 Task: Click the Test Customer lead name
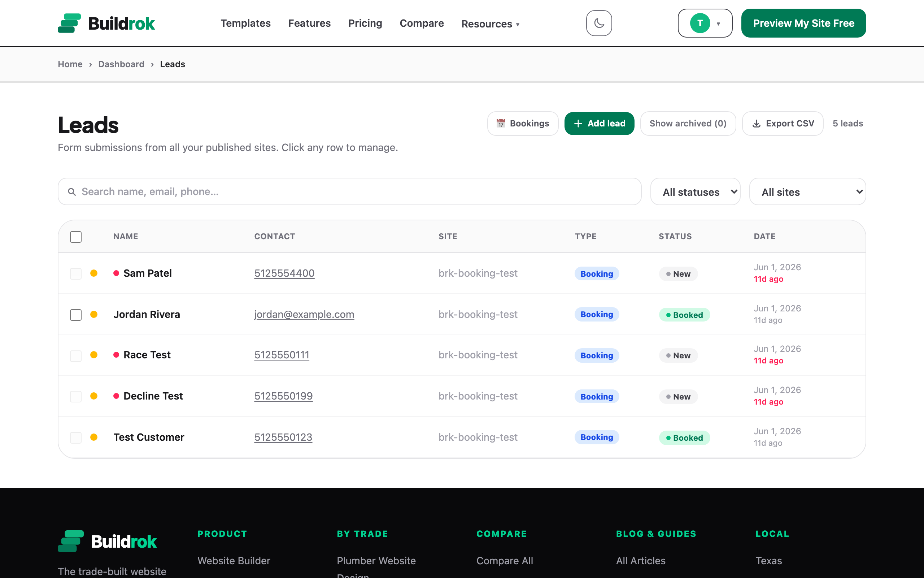coord(149,437)
